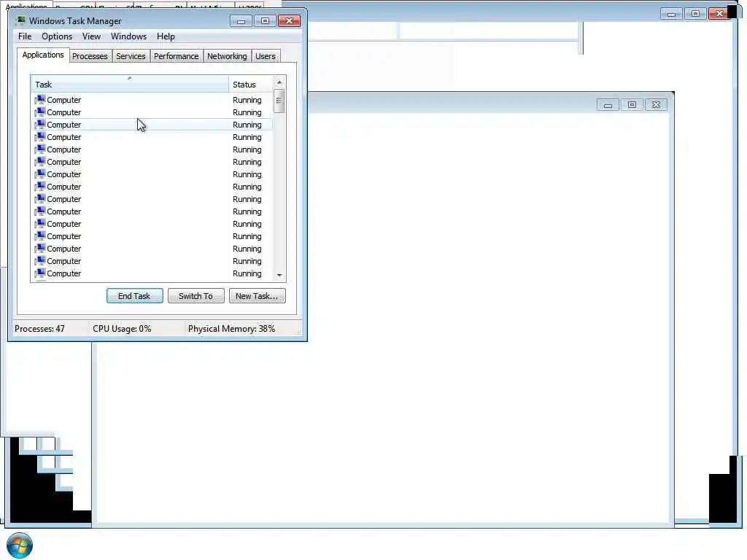Sort the list by Task column header
The height and width of the screenshot is (560, 747).
pyautogui.click(x=130, y=85)
